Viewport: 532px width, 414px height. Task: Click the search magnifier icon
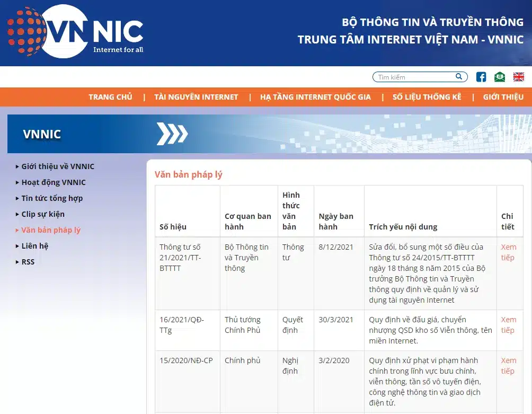click(459, 77)
